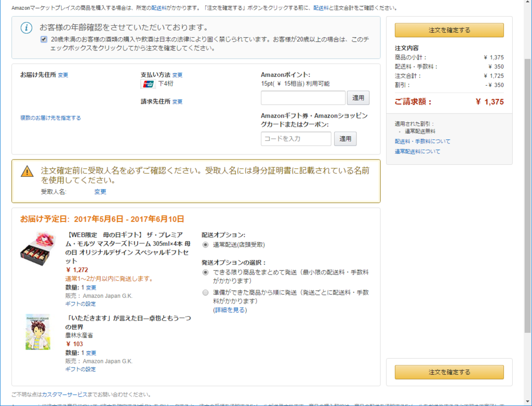Focus the コードを入力 coupon field
Image resolution: width=532 pixels, height=406 pixels.
(296, 139)
